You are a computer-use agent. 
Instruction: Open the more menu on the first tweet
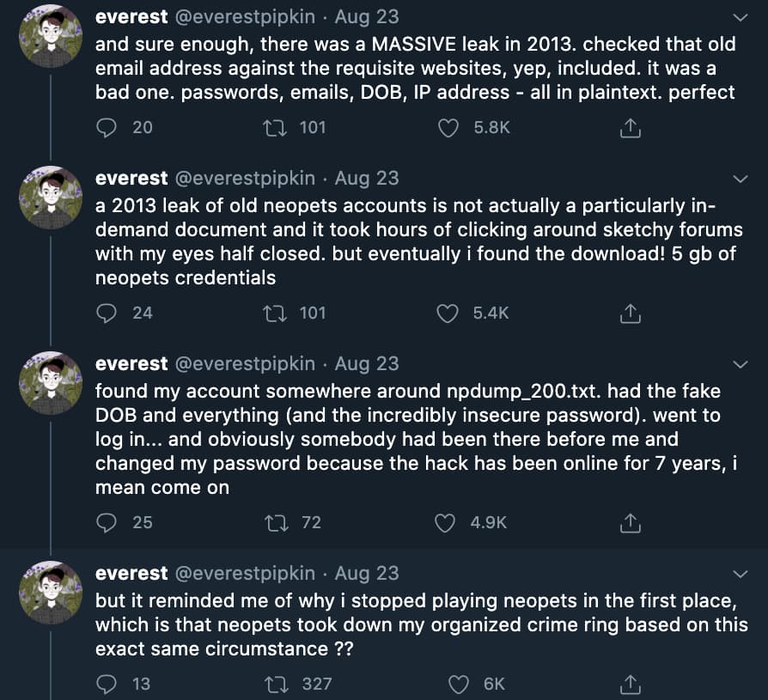(x=739, y=17)
